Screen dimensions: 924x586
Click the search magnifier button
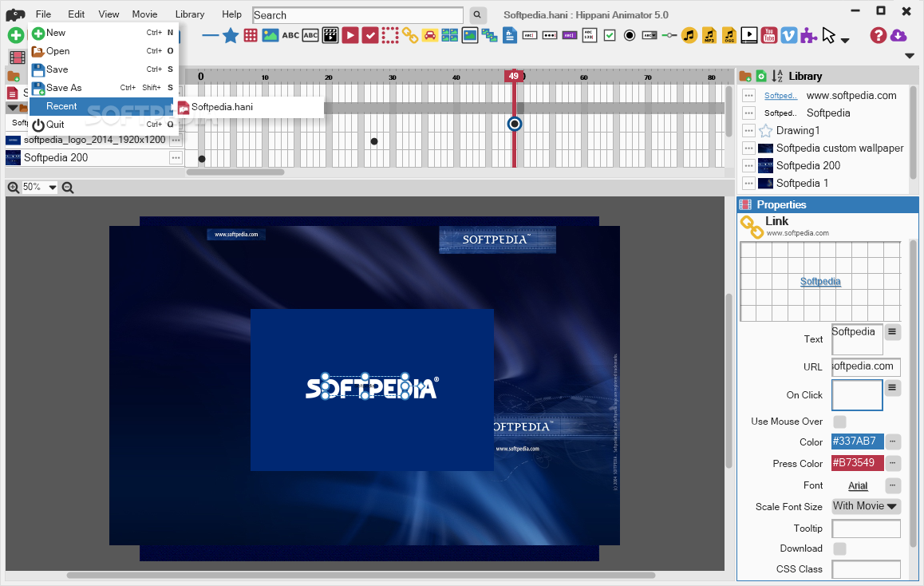477,14
